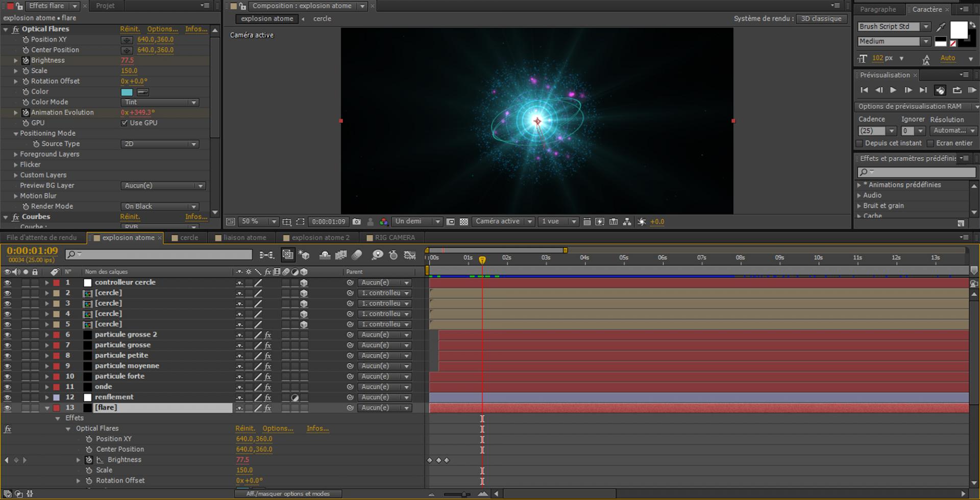Click the timeline layer search field

coord(163,254)
